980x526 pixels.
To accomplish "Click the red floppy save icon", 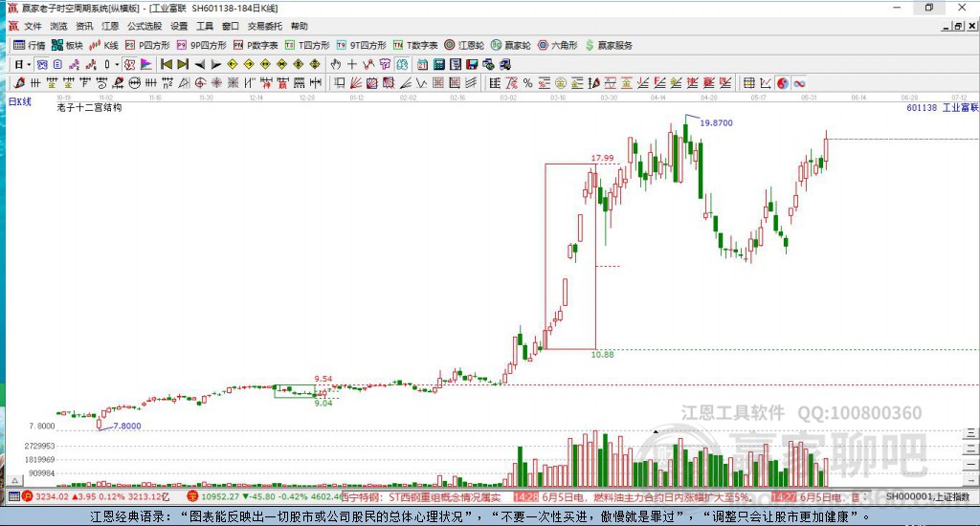I will [x=472, y=64].
